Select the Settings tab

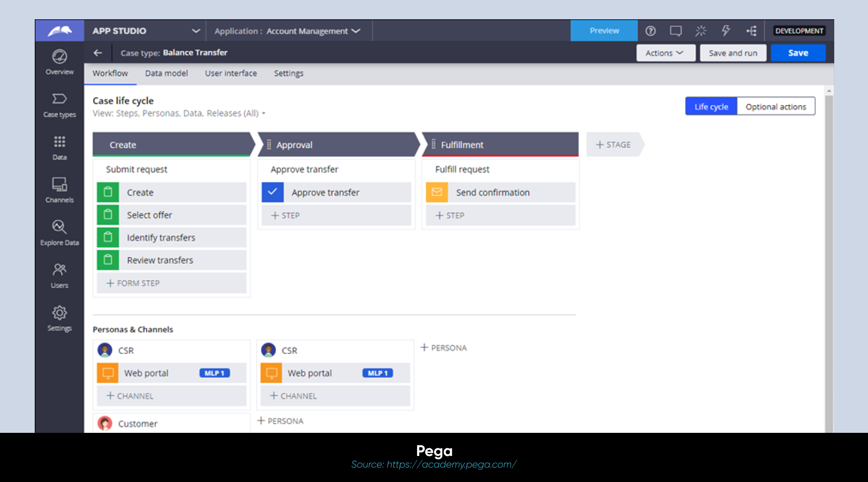[x=289, y=73]
